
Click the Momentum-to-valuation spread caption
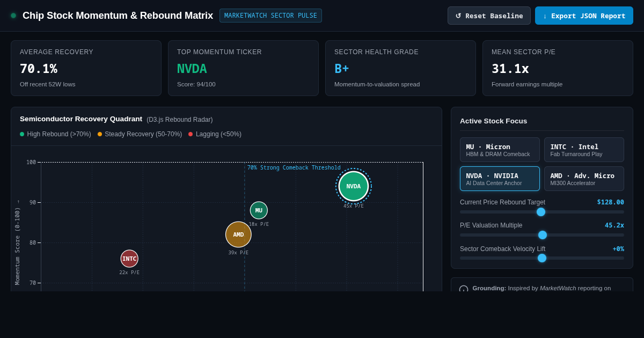coord(377,84)
